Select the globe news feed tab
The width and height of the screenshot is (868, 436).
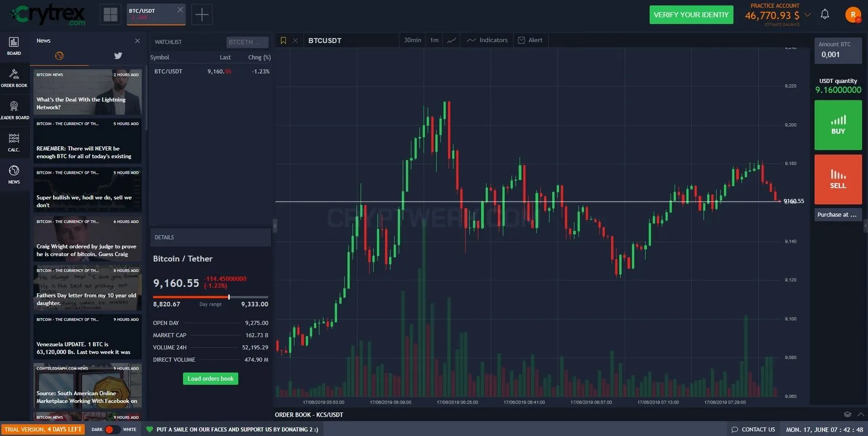59,55
